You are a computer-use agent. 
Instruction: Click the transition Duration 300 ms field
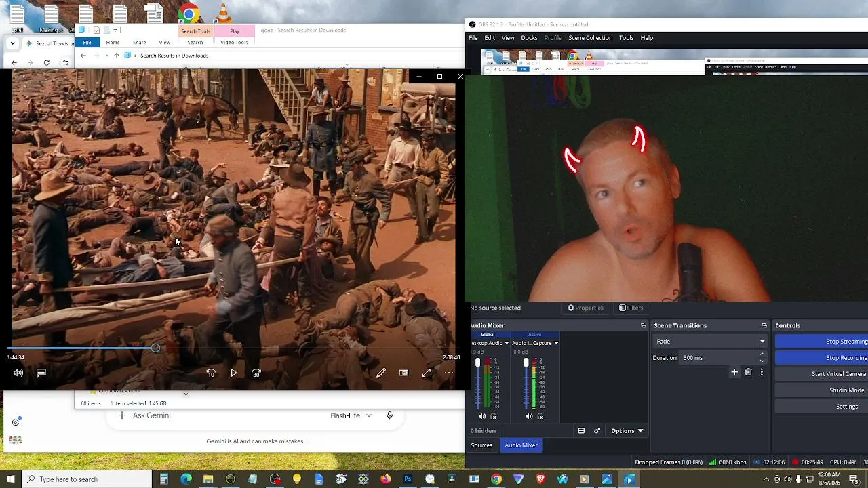pyautogui.click(x=719, y=358)
